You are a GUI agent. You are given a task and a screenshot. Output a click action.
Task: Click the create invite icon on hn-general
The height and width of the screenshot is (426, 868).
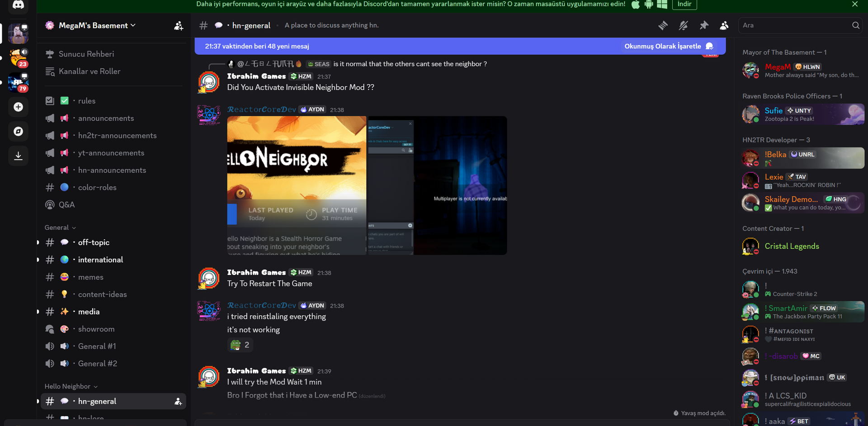point(178,401)
